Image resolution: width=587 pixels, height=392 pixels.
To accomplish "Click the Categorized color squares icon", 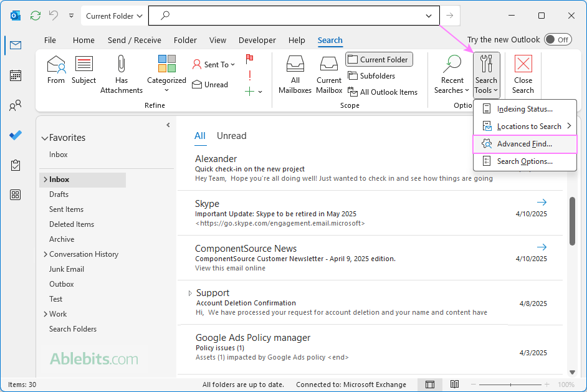I will click(x=166, y=64).
